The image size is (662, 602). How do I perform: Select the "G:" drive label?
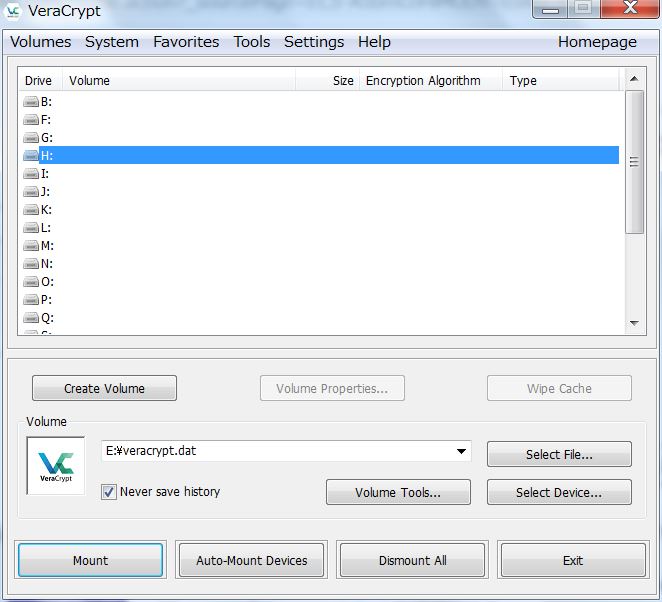point(47,138)
